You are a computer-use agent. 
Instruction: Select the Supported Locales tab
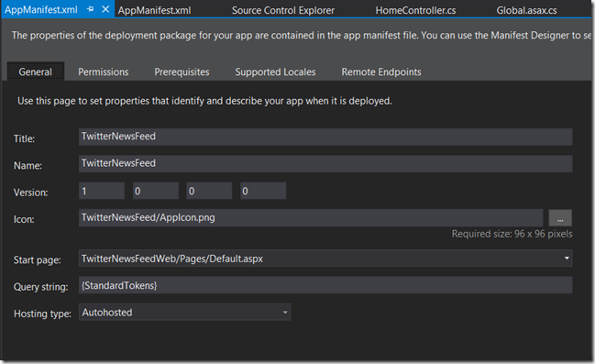(275, 72)
